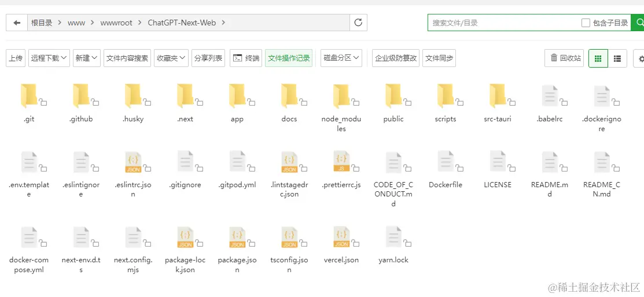This screenshot has width=644, height=297.
Task: Focus the 搜索文件/目录 search field
Action: (x=505, y=23)
